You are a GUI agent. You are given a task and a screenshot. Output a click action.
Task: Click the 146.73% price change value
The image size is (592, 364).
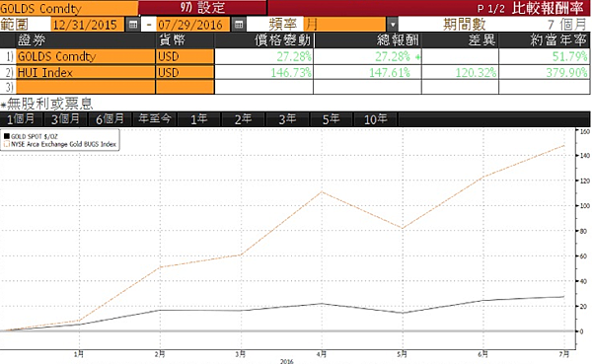pos(291,72)
